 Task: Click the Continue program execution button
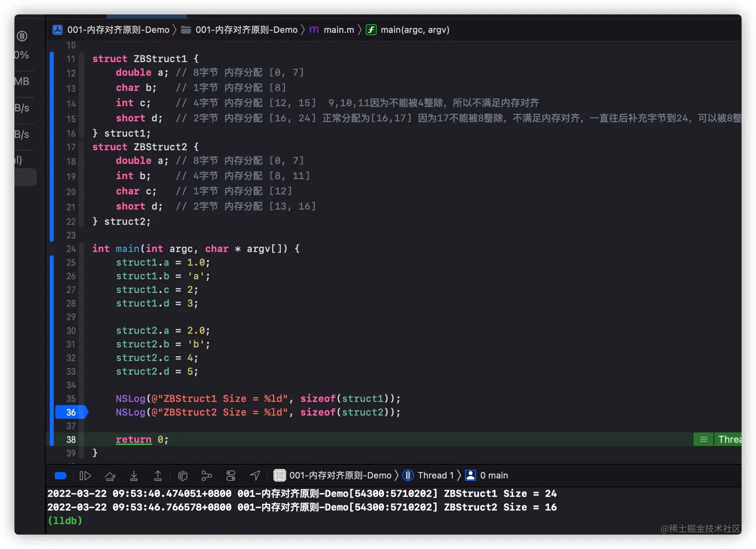click(x=85, y=475)
